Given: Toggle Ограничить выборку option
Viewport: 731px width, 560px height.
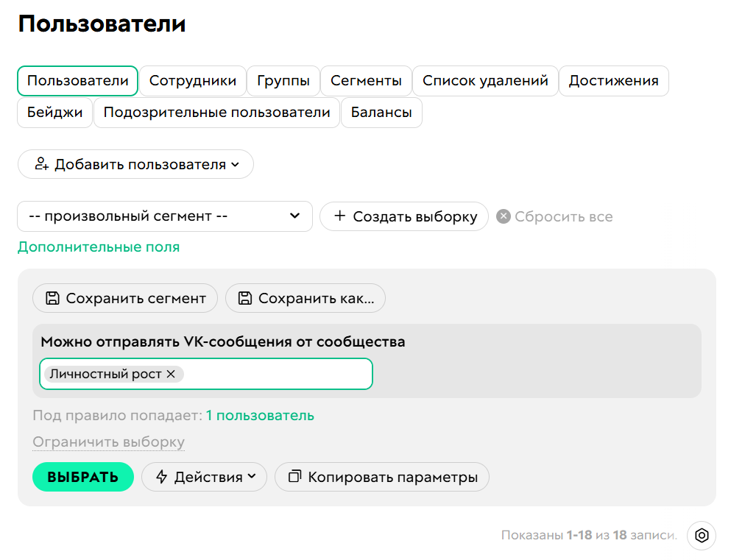Looking at the screenshot, I should click(108, 442).
